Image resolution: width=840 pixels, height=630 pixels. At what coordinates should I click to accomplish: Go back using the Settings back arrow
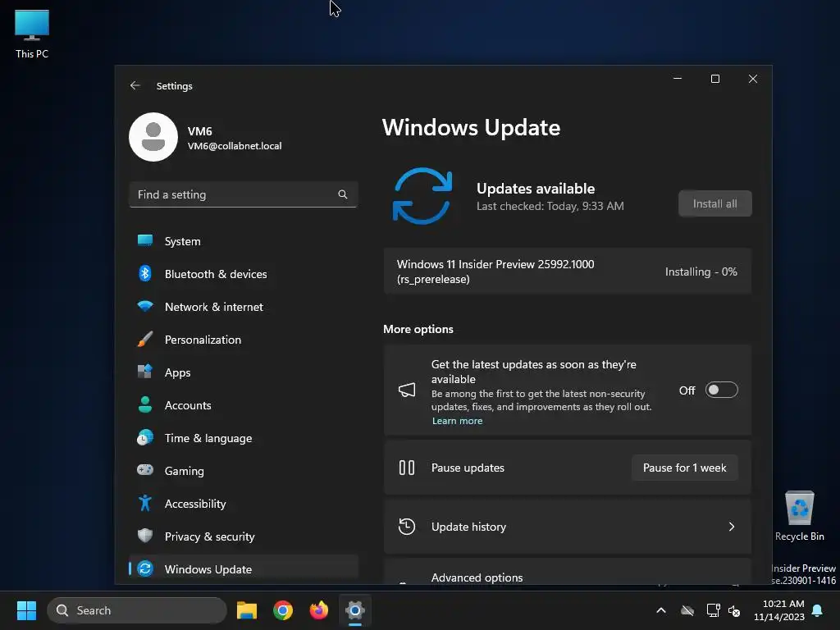click(135, 85)
